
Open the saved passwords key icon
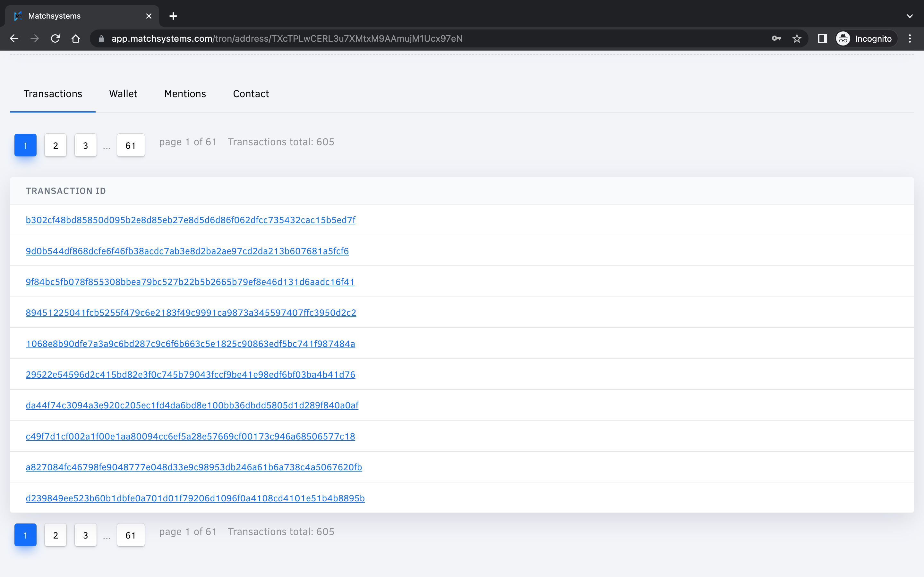[x=776, y=38]
